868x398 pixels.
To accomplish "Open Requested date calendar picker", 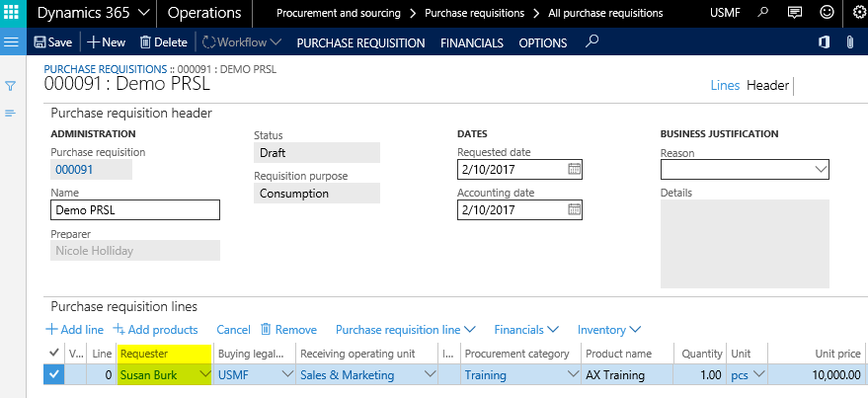I will pos(575,169).
